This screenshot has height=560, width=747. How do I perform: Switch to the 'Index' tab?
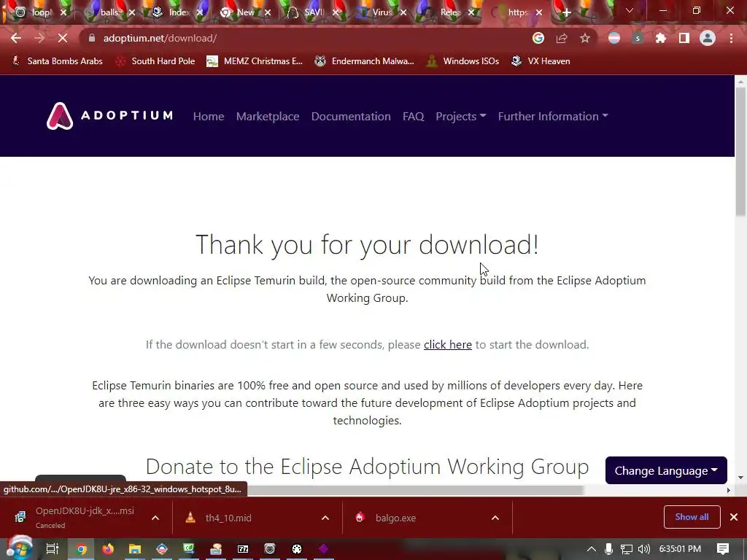pos(178,12)
